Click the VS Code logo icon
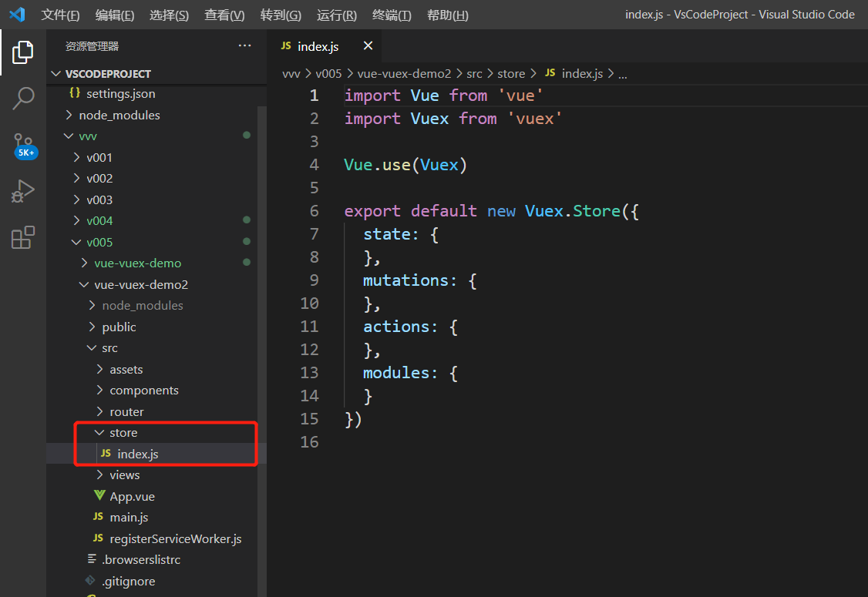 point(17,15)
